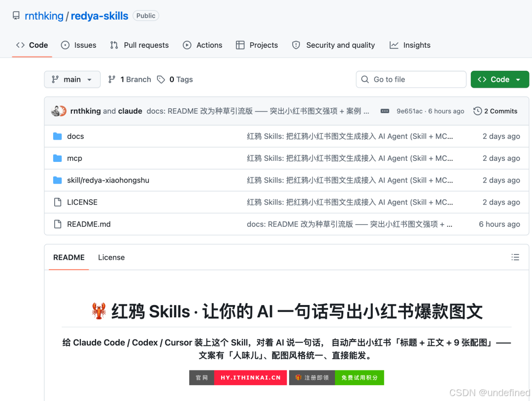Viewport: 532px width, 401px height.
Task: Click the LICENSE file icon
Action: (x=58, y=202)
